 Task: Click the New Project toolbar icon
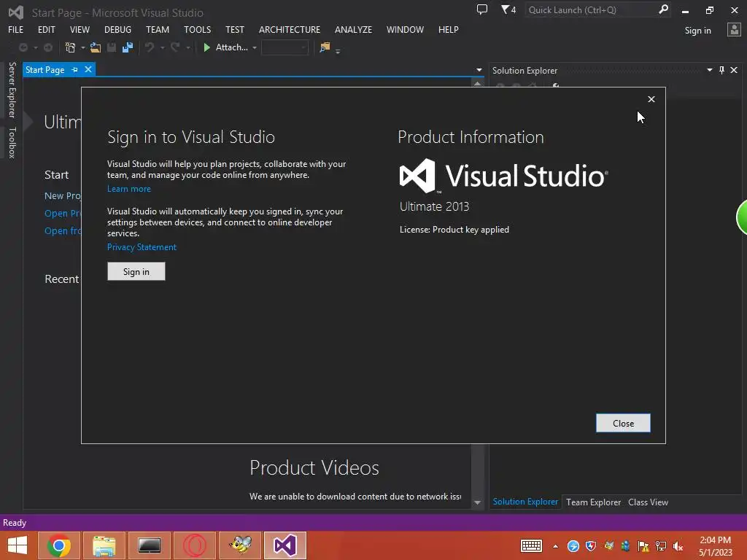[71, 47]
